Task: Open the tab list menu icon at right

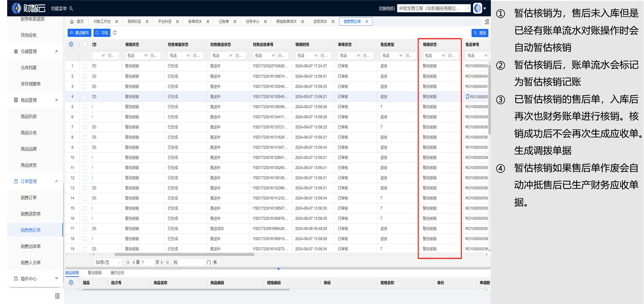Action: click(x=487, y=22)
